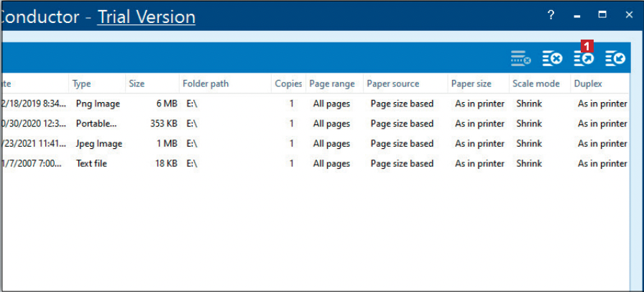Click the Paper size column header
The image size is (644, 292).
(x=472, y=83)
